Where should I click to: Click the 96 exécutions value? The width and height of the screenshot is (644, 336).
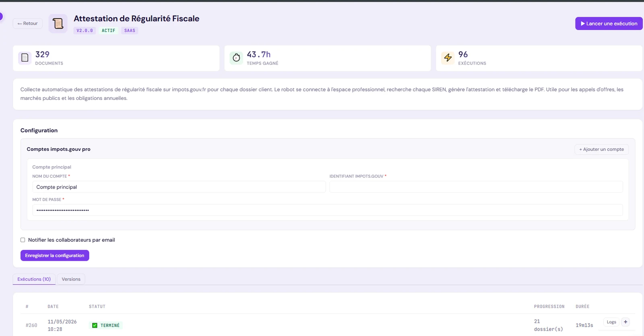tap(463, 54)
